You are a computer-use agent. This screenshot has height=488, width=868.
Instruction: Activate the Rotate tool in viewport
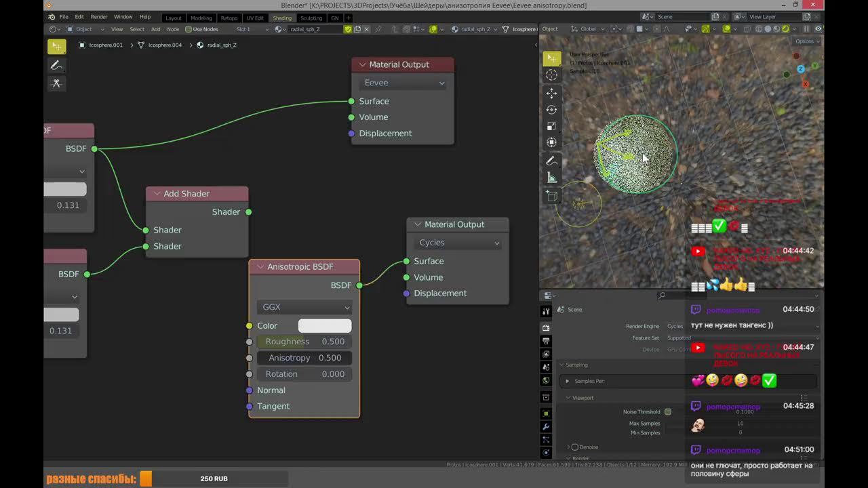pyautogui.click(x=551, y=109)
